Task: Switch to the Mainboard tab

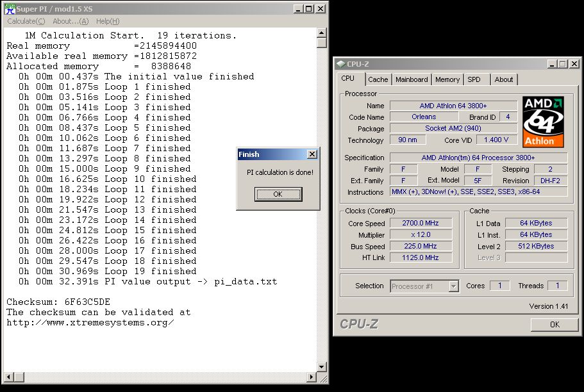Action: coord(412,79)
